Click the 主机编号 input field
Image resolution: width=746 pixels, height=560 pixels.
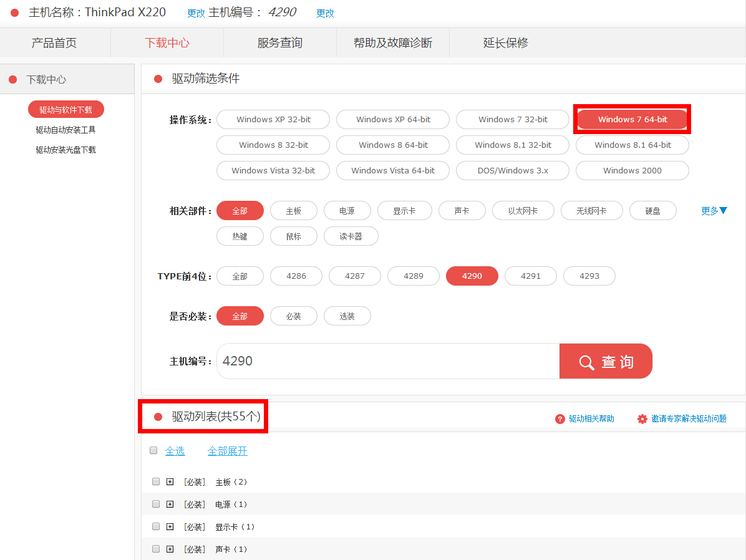tap(388, 361)
